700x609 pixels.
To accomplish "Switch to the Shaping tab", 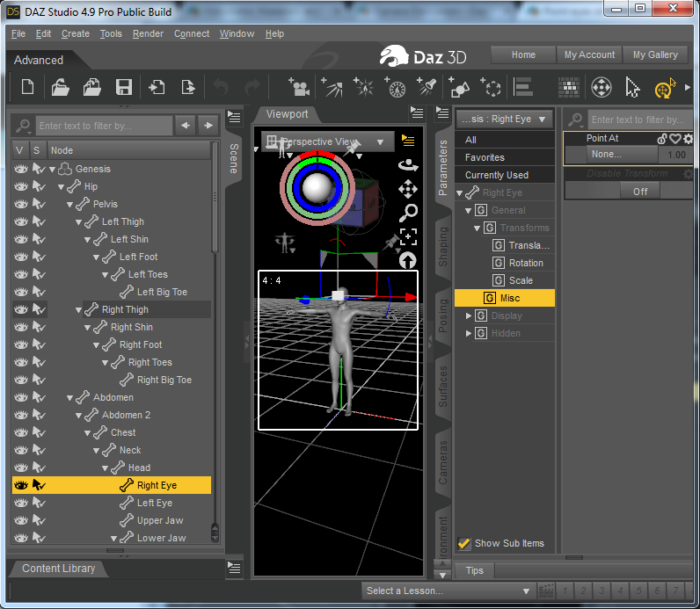I will pyautogui.click(x=442, y=247).
